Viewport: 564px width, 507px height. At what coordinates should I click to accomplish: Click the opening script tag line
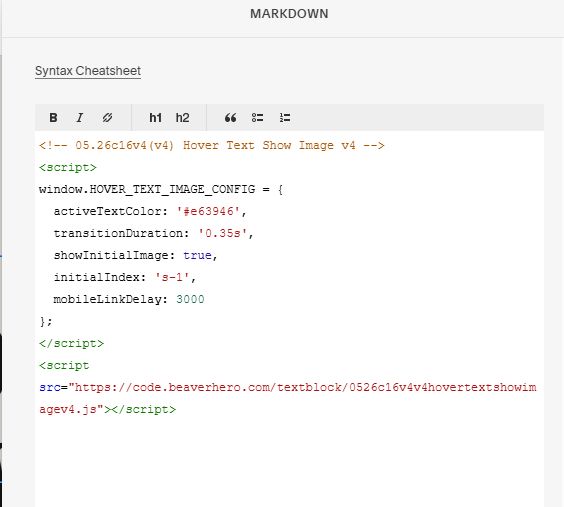[x=68, y=168]
